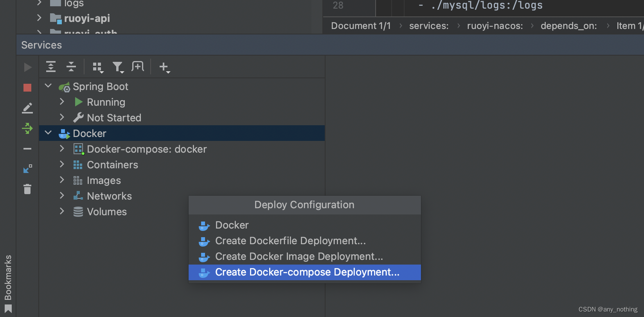Open the Filter services icon

pyautogui.click(x=118, y=67)
